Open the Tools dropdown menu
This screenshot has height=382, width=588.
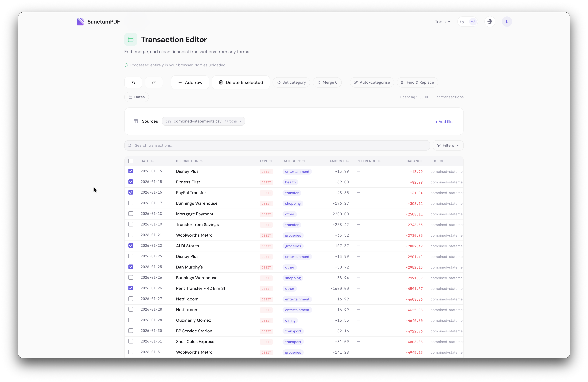442,22
